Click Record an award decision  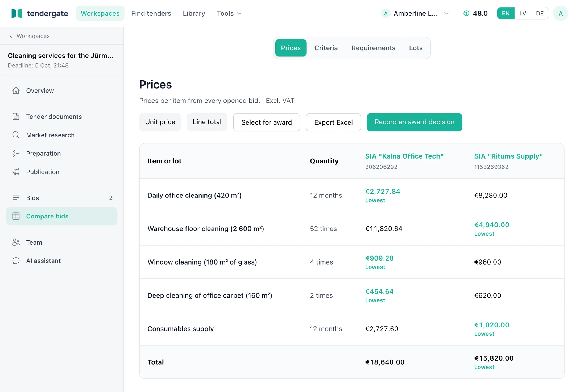tap(414, 122)
